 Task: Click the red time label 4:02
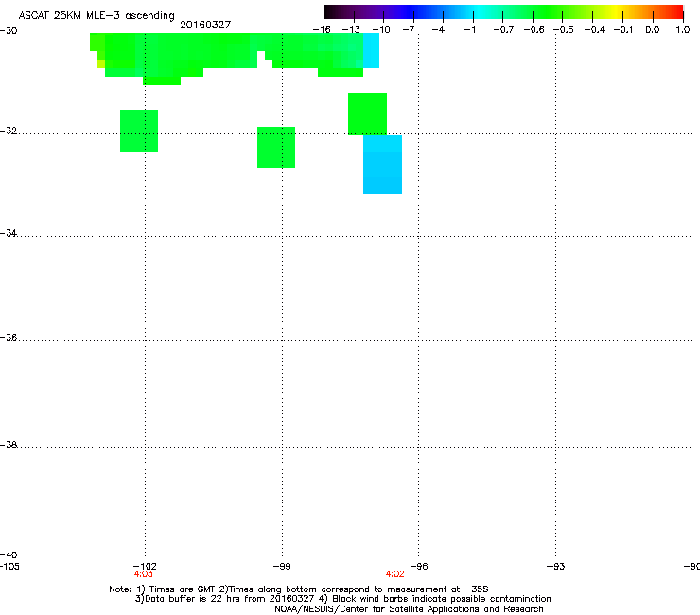(x=395, y=574)
